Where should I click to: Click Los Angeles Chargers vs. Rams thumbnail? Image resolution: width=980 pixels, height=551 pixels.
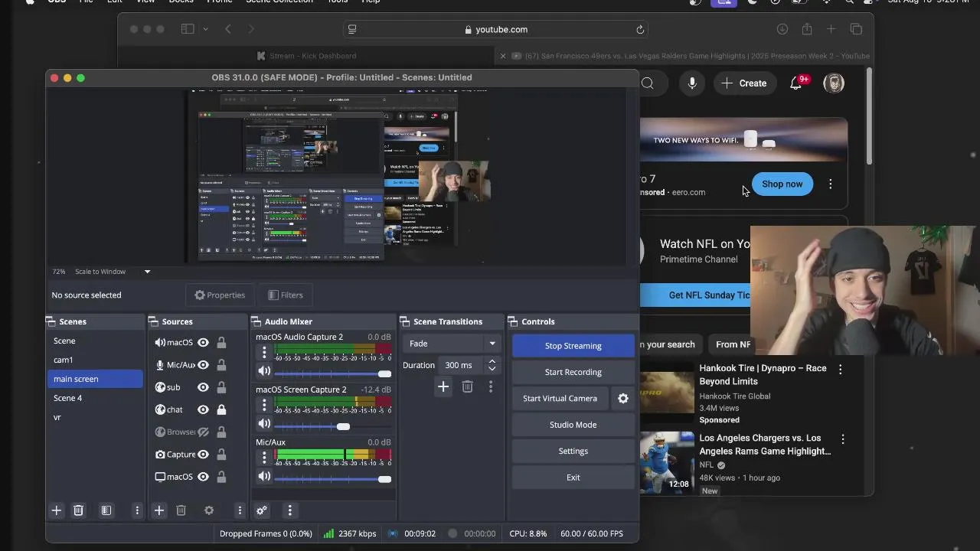[x=667, y=463]
